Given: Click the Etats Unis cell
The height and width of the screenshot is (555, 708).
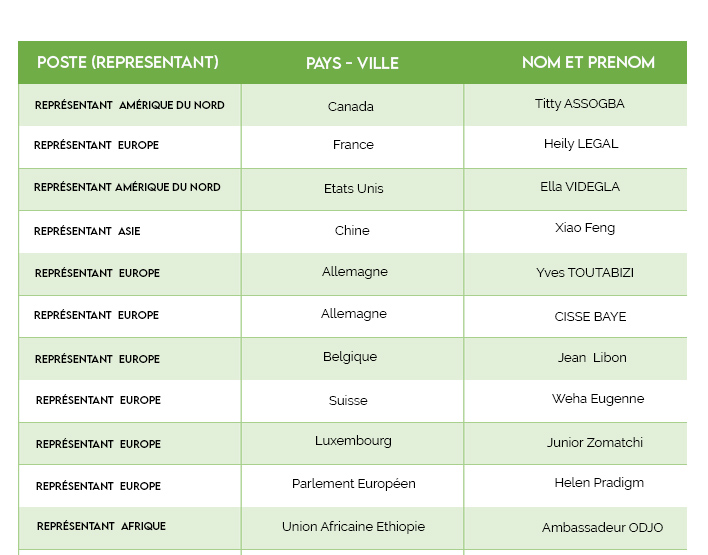Looking at the screenshot, I should (x=353, y=188).
